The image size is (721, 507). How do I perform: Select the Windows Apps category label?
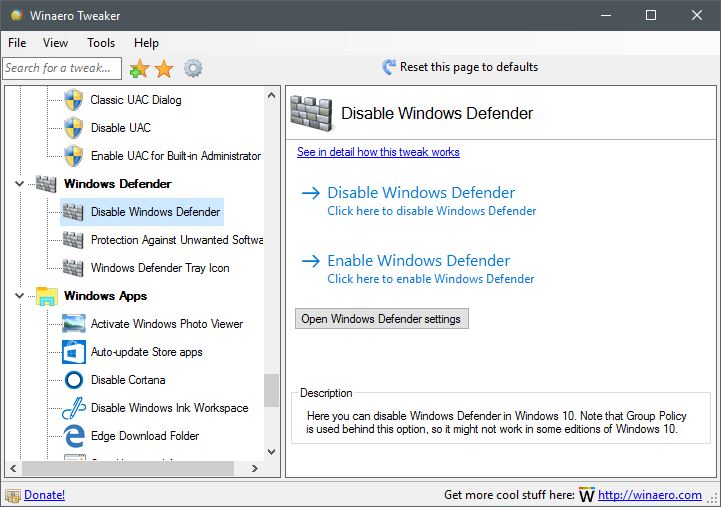105,296
